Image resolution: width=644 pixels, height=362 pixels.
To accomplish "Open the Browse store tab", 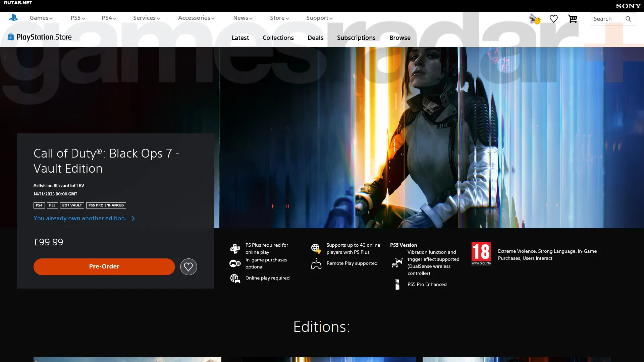I will (400, 38).
